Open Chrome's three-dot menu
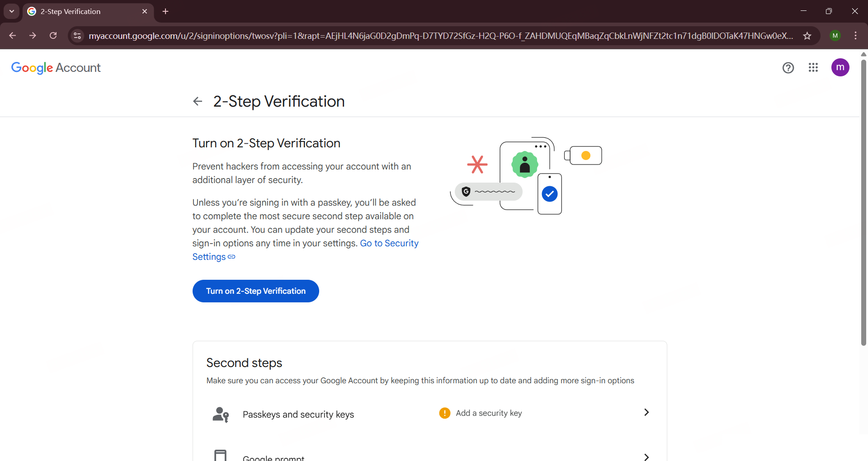Screen dimensions: 868x461 coord(855,36)
